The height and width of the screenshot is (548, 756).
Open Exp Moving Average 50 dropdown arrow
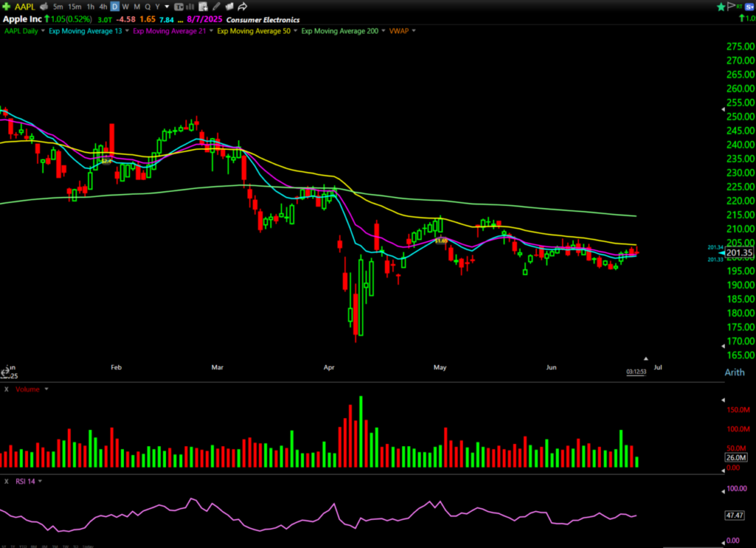(x=295, y=31)
